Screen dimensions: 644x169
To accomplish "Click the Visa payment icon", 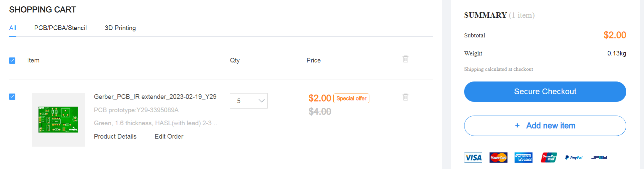I will (473, 157).
